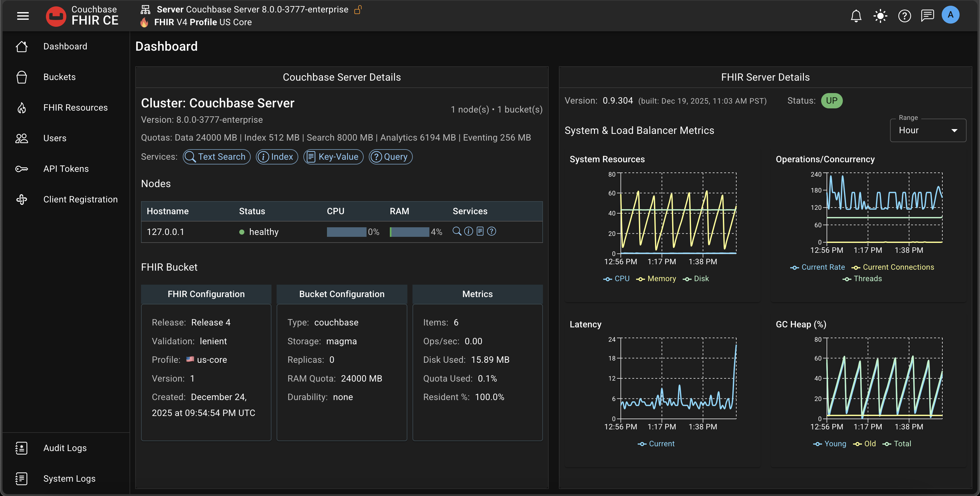980x496 pixels.
Task: Click the Text Search service chip
Action: coord(217,157)
